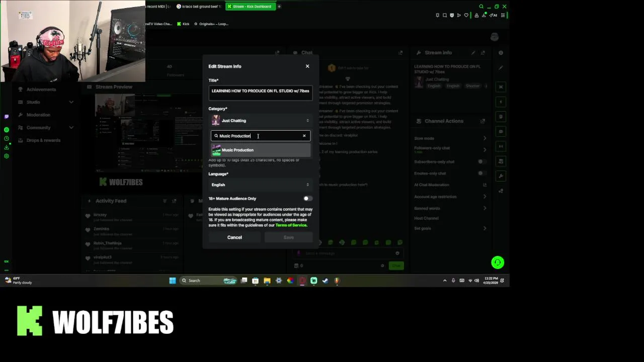Switch to the taco bell ground beef tab
644x362 pixels.
(x=199, y=7)
